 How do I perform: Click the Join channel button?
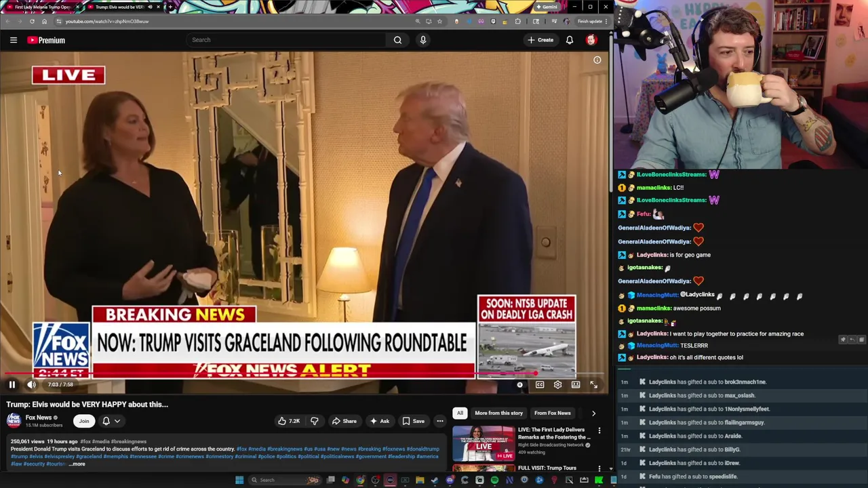(x=84, y=421)
